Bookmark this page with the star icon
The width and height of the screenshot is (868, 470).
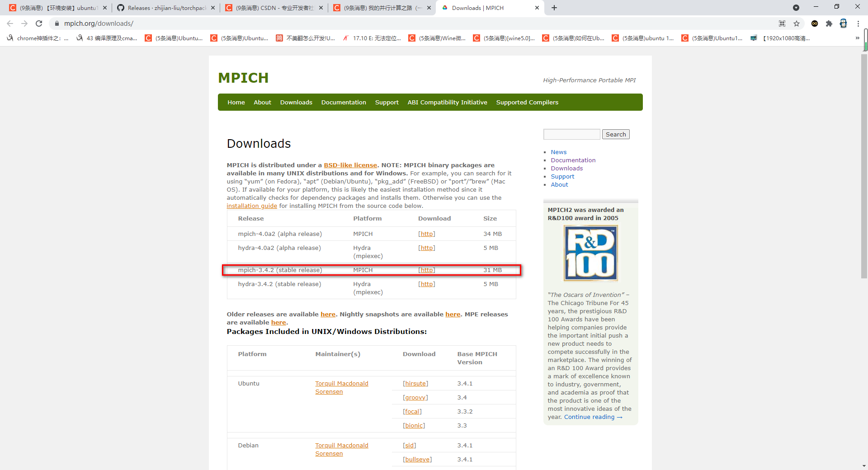pyautogui.click(x=797, y=23)
